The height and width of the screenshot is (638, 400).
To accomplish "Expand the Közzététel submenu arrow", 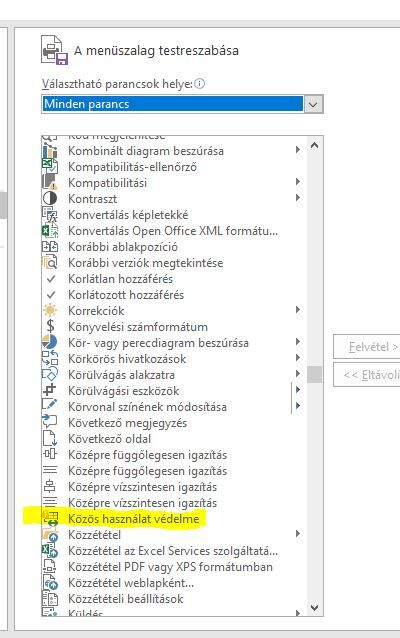I will [298, 534].
